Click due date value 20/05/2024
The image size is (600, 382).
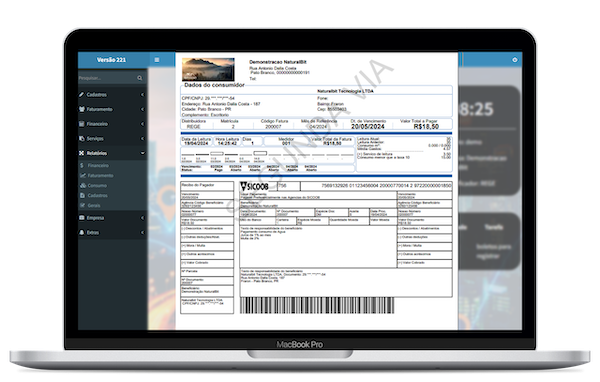[368, 126]
